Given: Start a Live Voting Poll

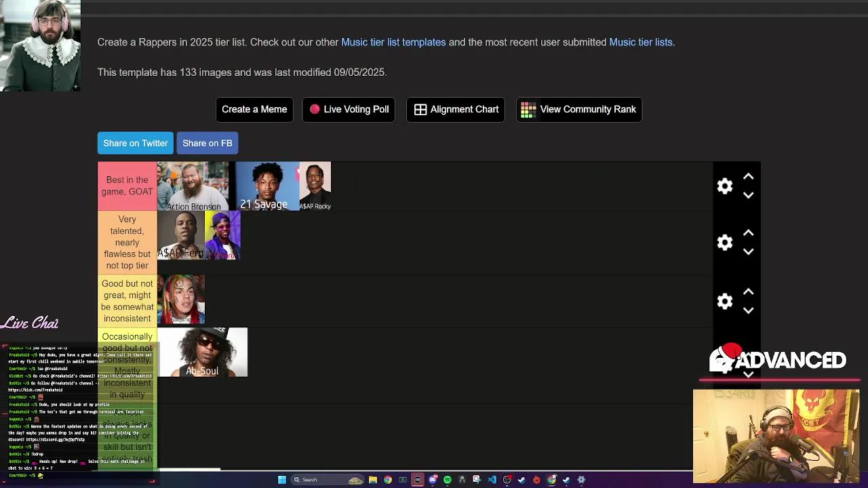Looking at the screenshot, I should pyautogui.click(x=349, y=109).
